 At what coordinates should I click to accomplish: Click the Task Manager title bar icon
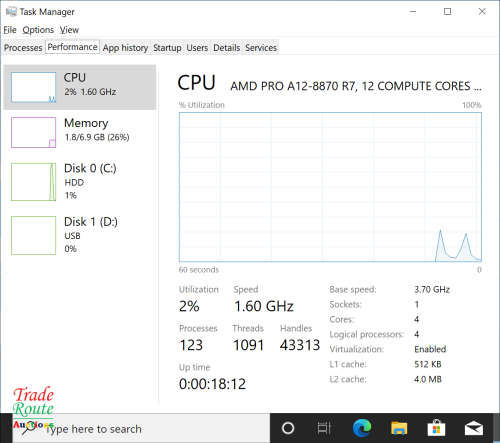(x=11, y=12)
